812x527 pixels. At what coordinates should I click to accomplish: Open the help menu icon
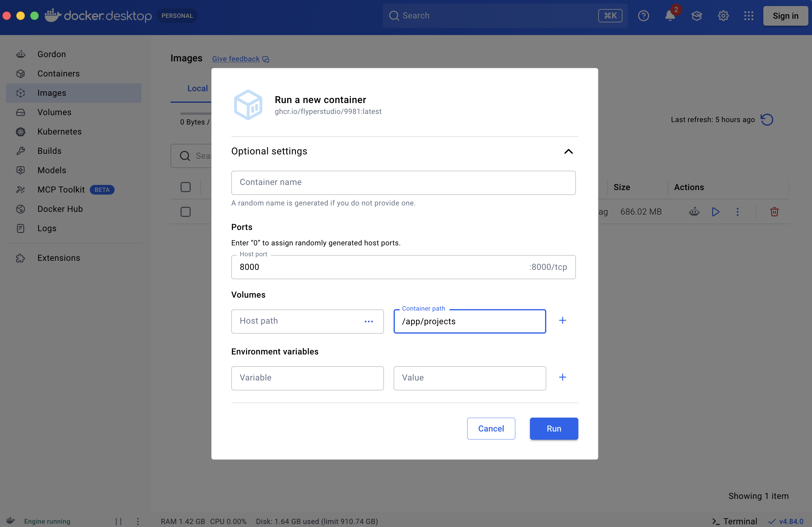click(643, 16)
